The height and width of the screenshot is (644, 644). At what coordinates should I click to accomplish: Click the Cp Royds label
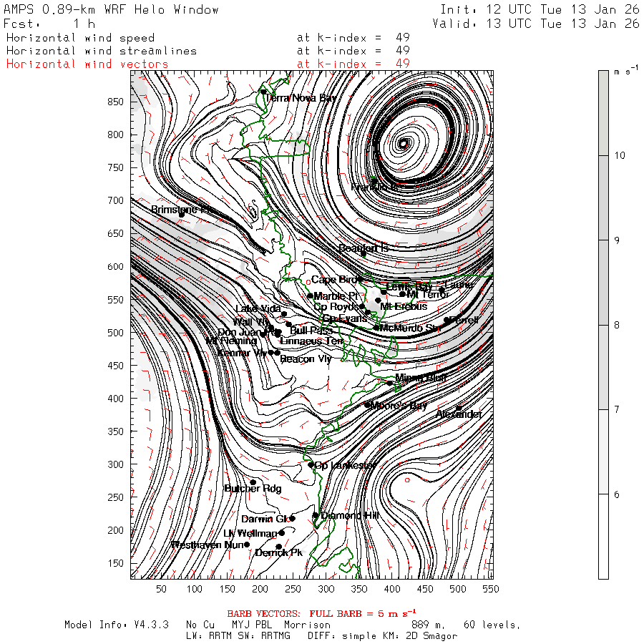click(336, 307)
